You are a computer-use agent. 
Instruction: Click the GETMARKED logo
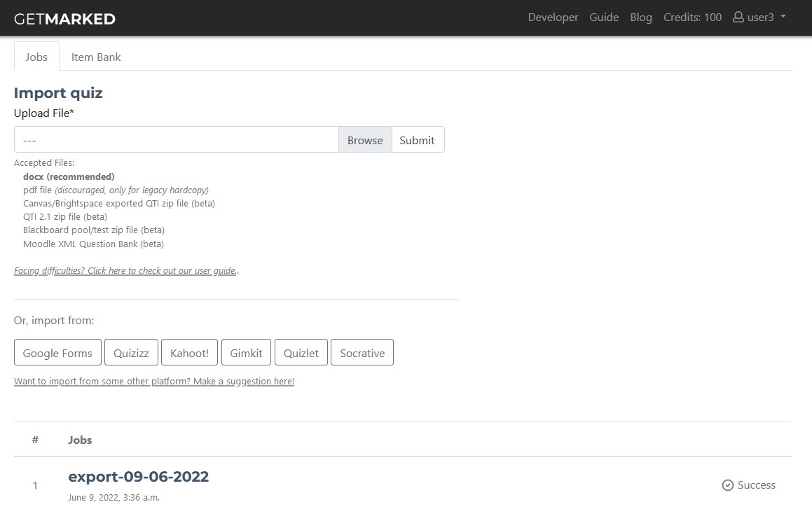tap(64, 19)
